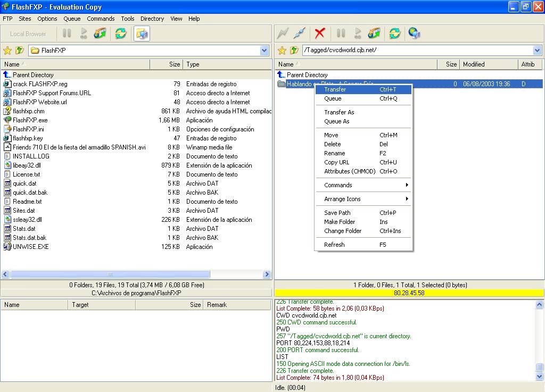The image size is (545, 392).
Task: Click the Hablando folder icon in remote pane
Action: [281, 84]
